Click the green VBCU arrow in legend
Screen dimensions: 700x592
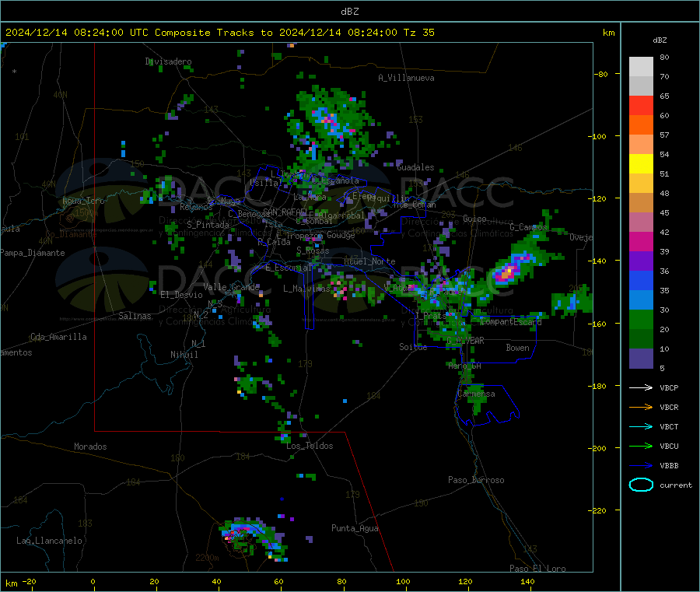click(641, 446)
